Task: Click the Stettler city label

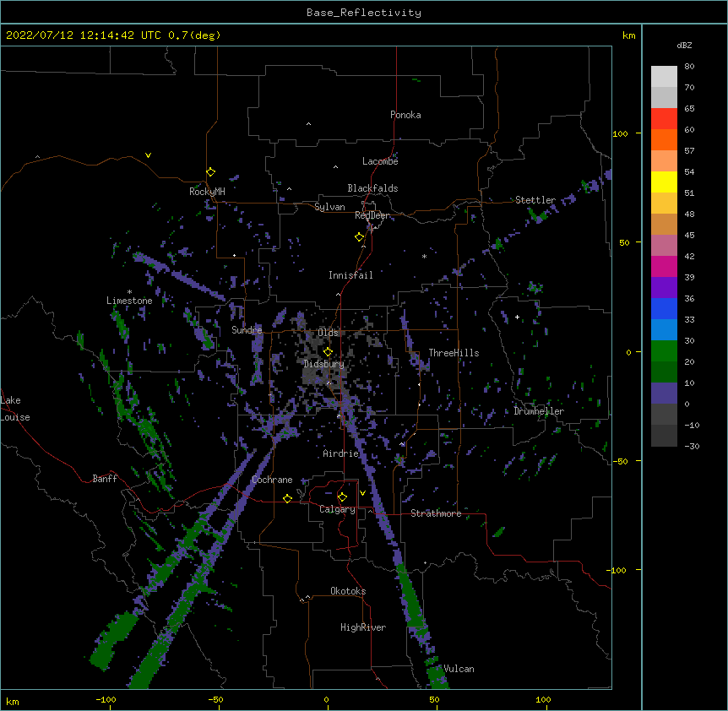Action: 535,200
